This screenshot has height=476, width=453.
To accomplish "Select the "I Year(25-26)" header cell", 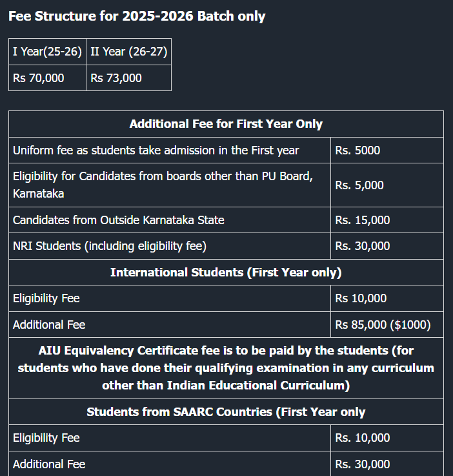I will [47, 52].
